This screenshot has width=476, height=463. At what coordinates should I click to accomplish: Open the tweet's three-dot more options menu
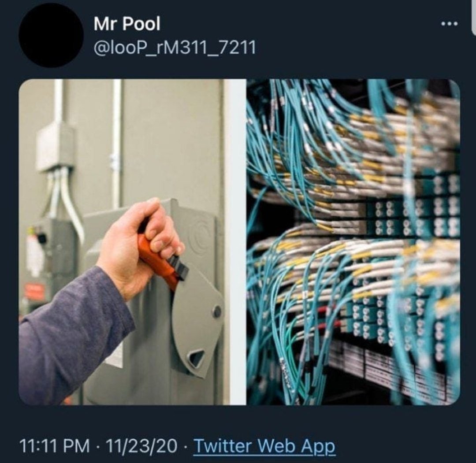[x=450, y=24]
